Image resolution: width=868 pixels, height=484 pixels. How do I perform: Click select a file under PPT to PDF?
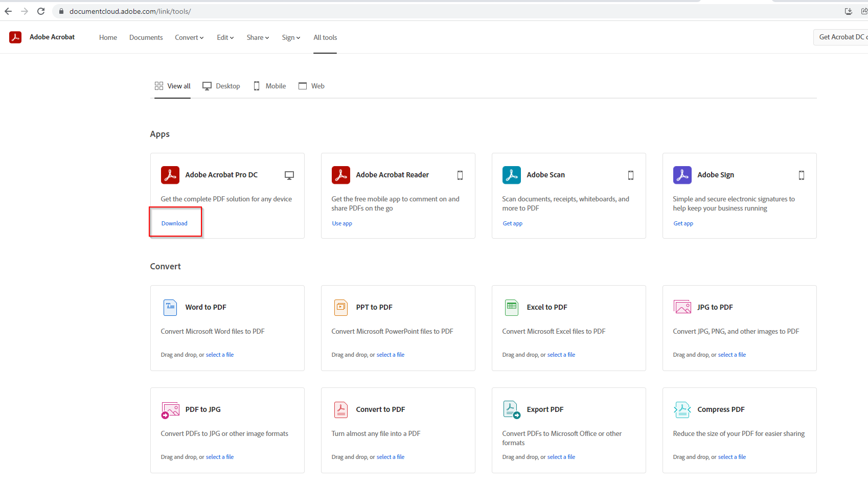pyautogui.click(x=391, y=355)
